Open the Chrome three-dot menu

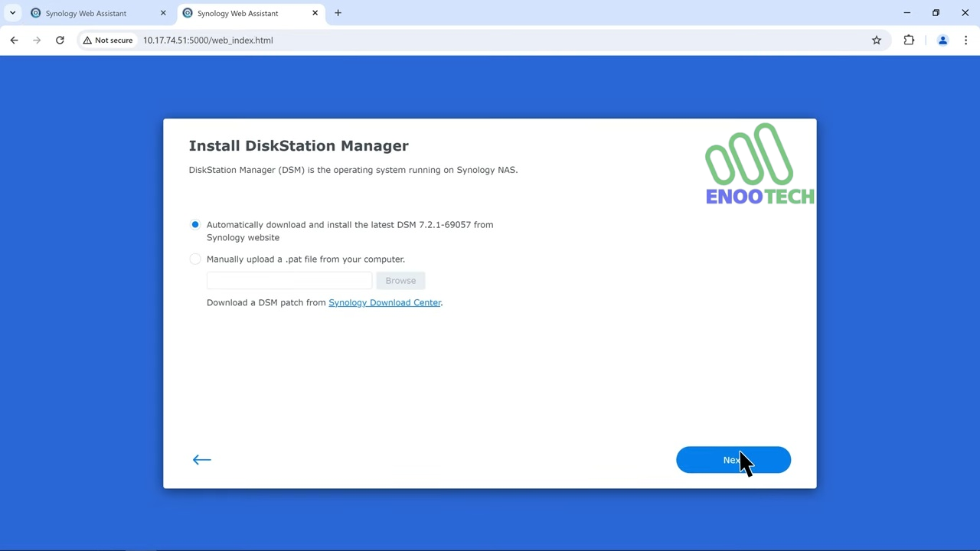[x=966, y=40]
